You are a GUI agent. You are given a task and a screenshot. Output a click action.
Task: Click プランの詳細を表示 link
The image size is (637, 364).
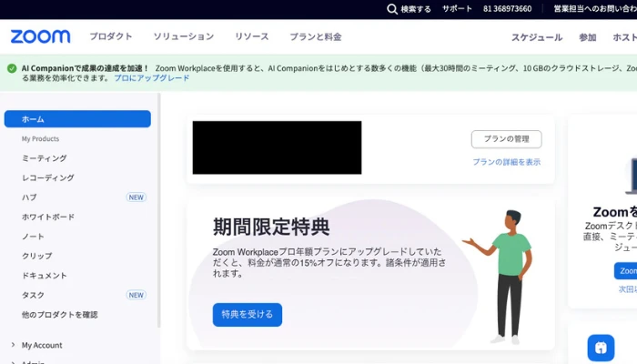[x=506, y=162]
